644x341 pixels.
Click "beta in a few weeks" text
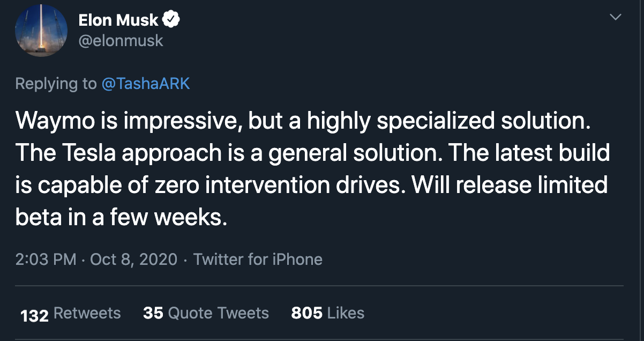coord(118,217)
